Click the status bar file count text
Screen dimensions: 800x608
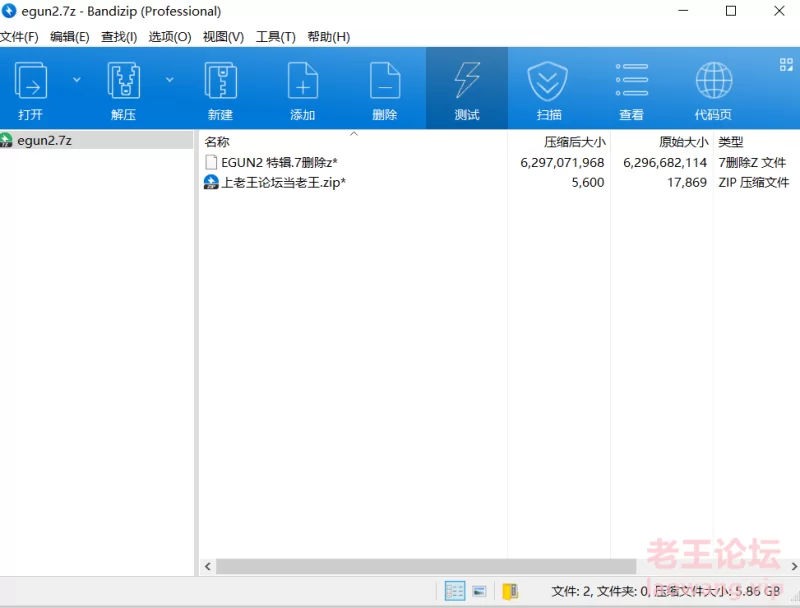coord(666,591)
